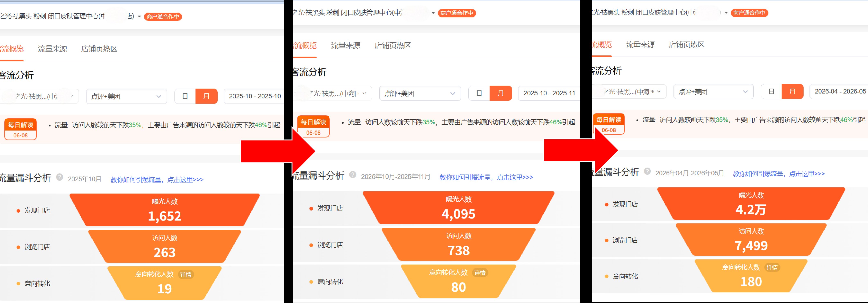This screenshot has height=303, width=868.
Task: Expand header store-name arrow in the 4,095 exposure screenshot
Action: click(x=433, y=13)
